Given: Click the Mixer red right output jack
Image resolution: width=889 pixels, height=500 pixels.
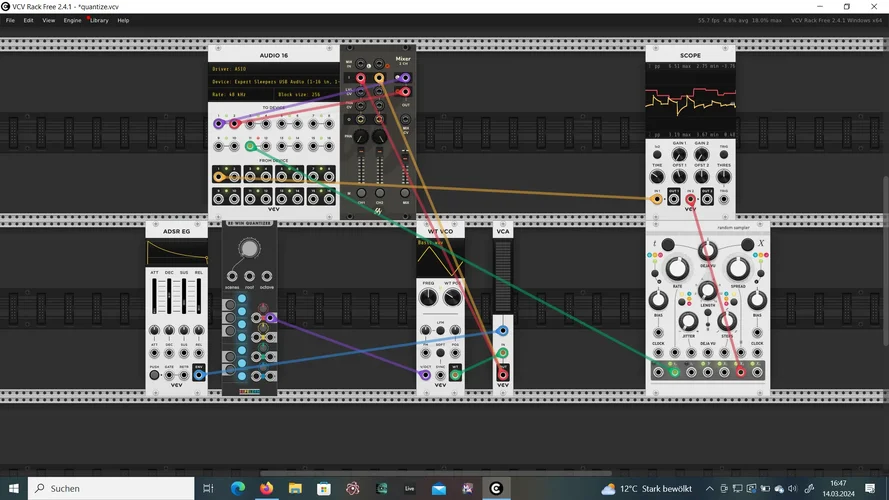Looking at the screenshot, I should click(405, 92).
